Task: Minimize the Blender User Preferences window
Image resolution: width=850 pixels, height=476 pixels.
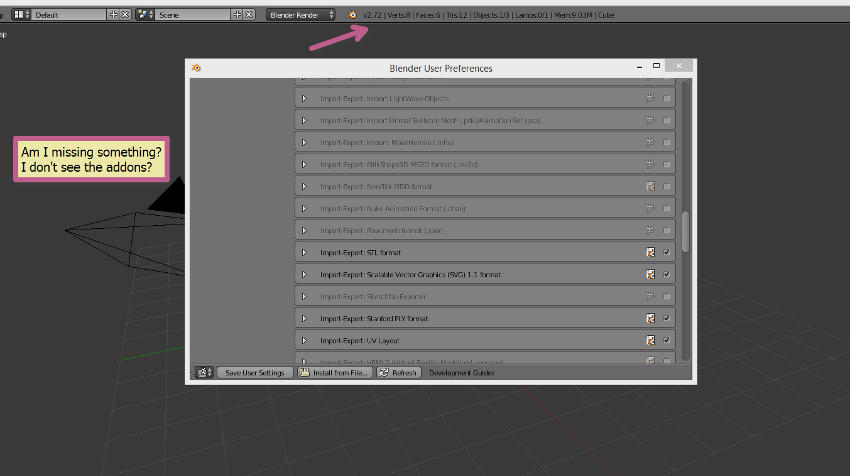Action: 640,66
